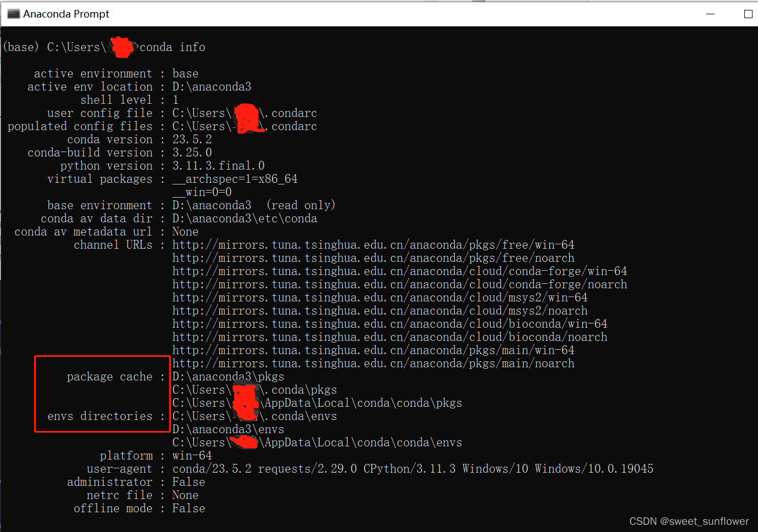The image size is (758, 532).
Task: Click the __win=0=0 virtual package
Action: click(202, 192)
